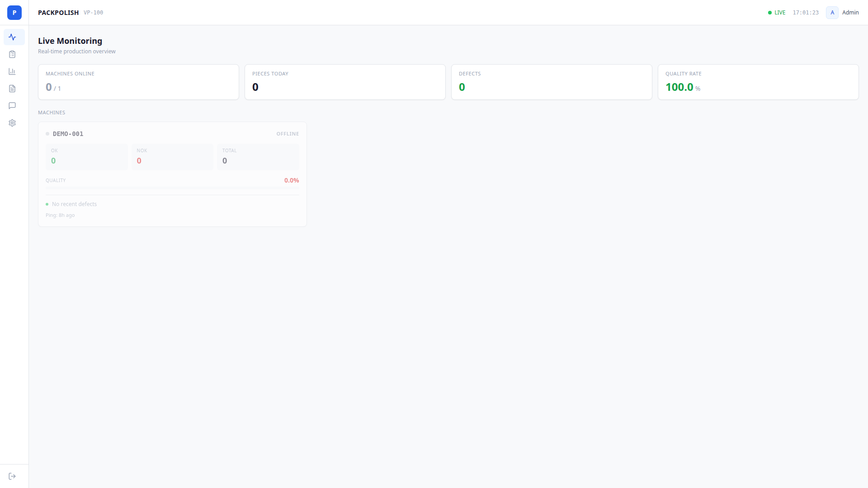Click the Admin username to open account menu
Image resolution: width=868 pixels, height=488 pixels.
click(851, 12)
